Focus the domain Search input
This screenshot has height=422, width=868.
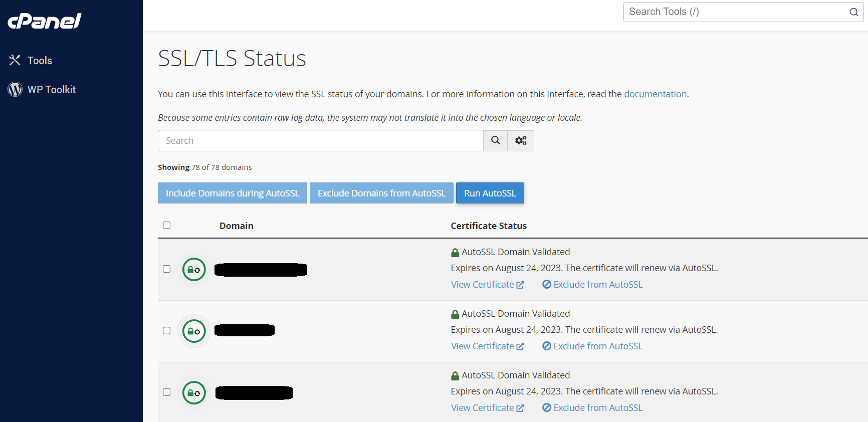(321, 141)
